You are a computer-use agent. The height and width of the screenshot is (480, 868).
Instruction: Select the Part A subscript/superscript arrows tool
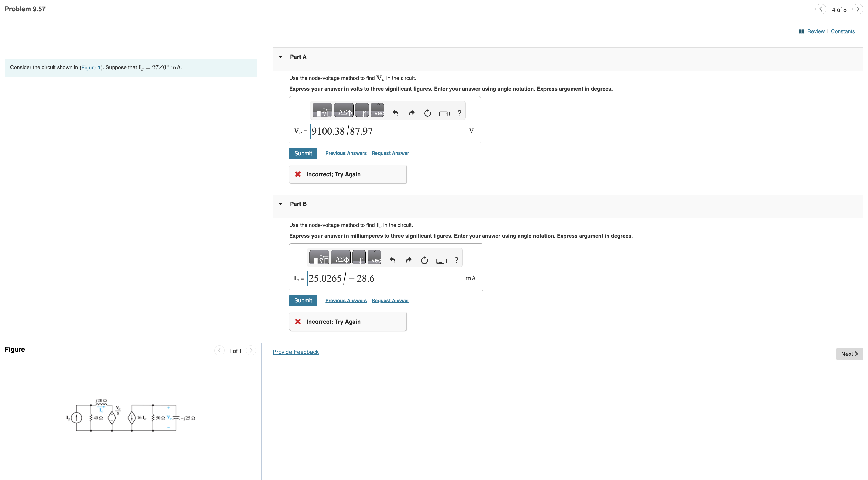tap(362, 111)
